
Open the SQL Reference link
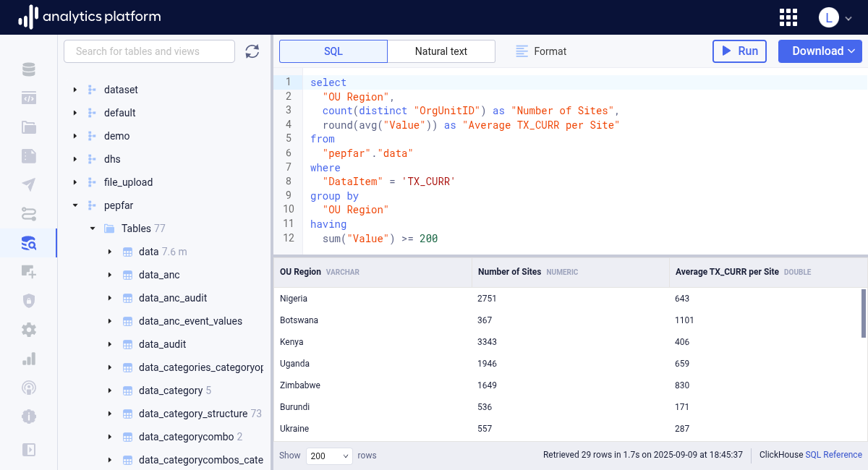[833, 455]
